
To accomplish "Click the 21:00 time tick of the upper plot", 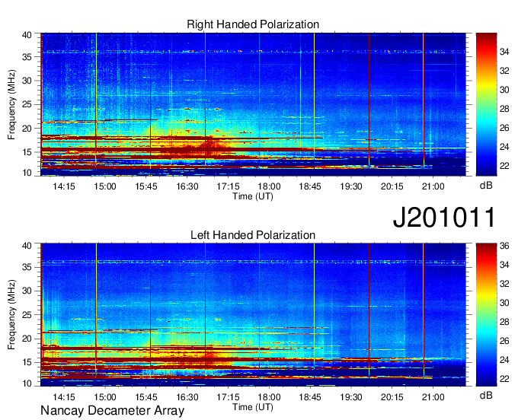I will pyautogui.click(x=433, y=186).
